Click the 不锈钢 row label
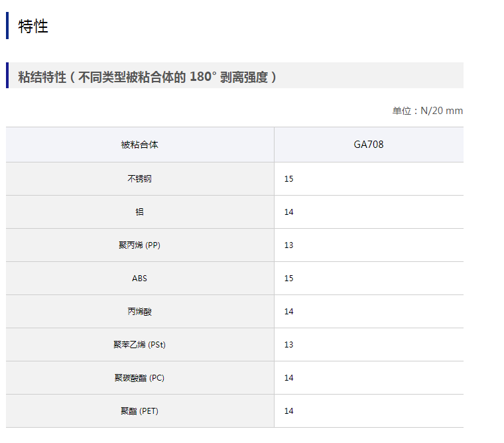 pyautogui.click(x=139, y=179)
